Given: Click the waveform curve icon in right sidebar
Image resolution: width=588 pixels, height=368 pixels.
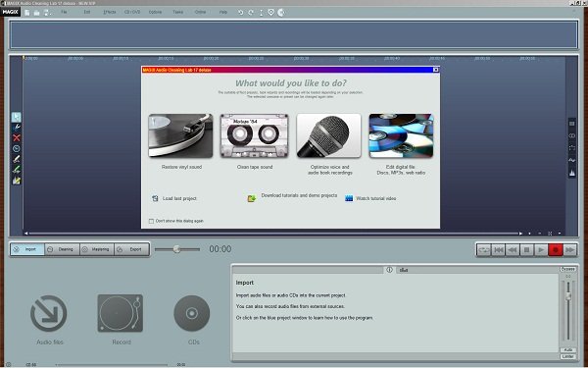Looking at the screenshot, I should coord(572,160).
